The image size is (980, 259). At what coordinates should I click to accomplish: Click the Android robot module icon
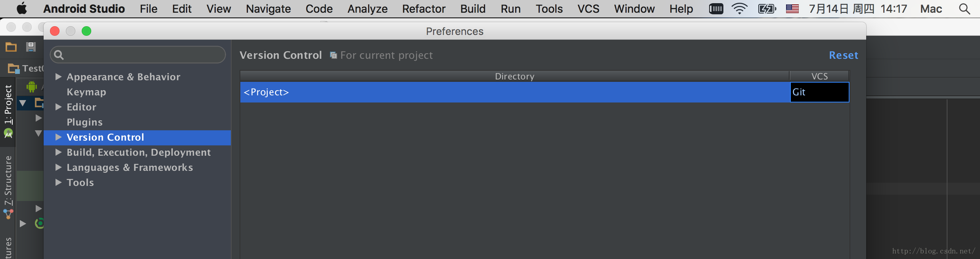[32, 86]
